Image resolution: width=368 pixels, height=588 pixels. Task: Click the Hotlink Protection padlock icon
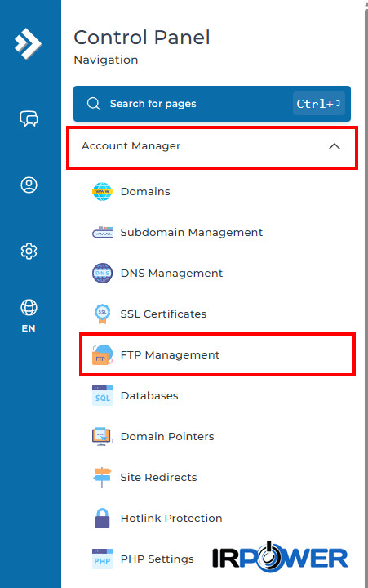point(102,519)
